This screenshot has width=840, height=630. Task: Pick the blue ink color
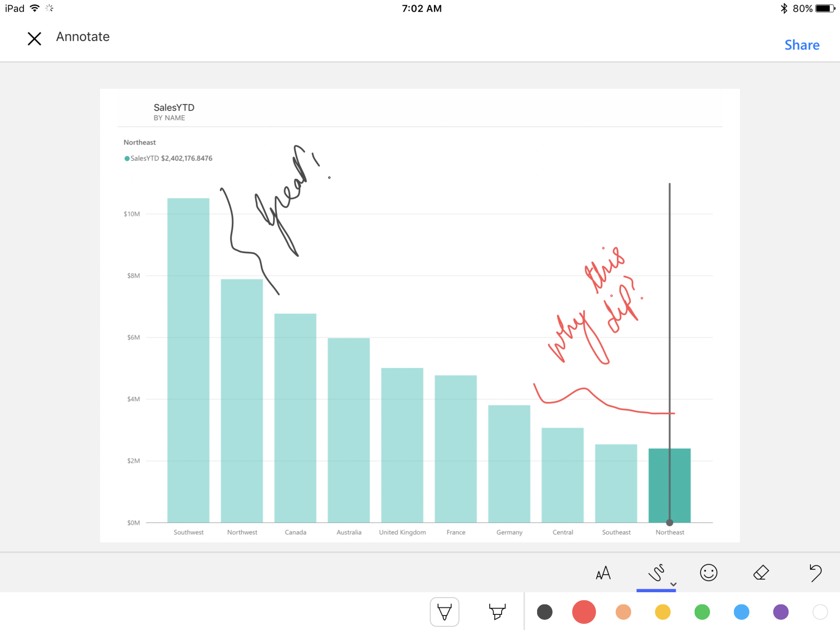point(741,612)
